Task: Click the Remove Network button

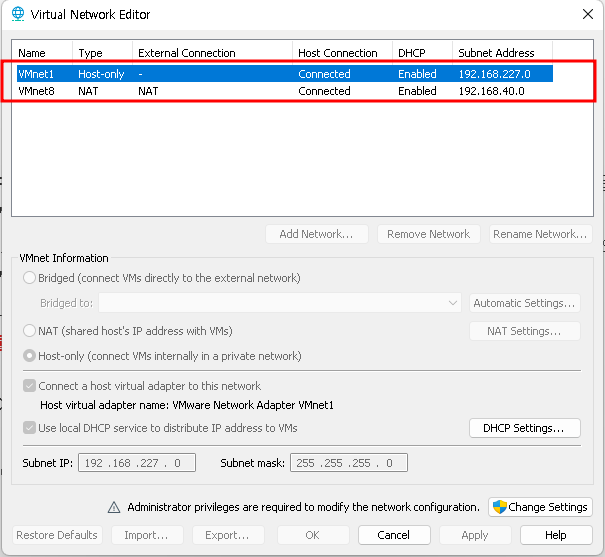Action: [429, 234]
